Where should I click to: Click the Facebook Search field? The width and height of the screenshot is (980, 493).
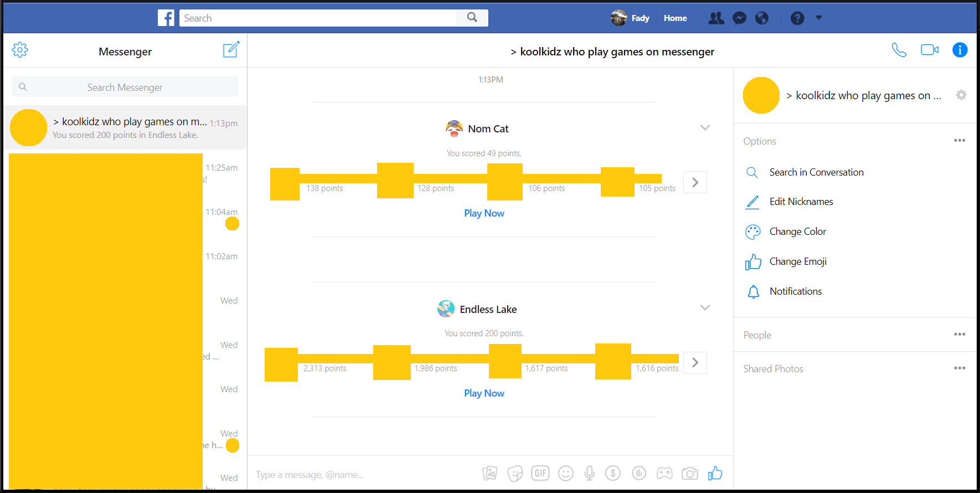click(x=318, y=18)
